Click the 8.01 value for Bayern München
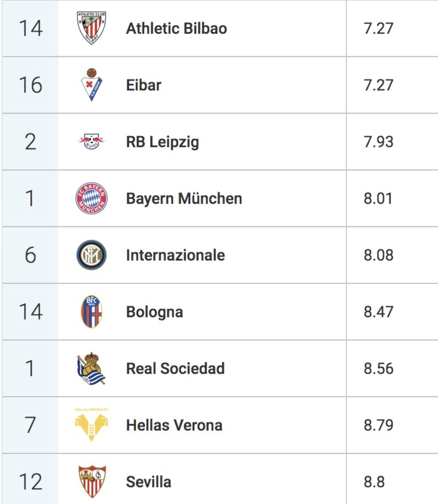 click(378, 198)
